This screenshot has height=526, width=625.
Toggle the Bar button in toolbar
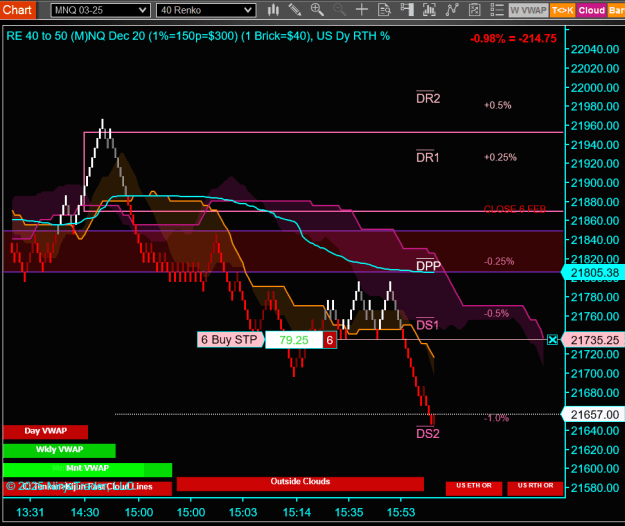(x=616, y=10)
